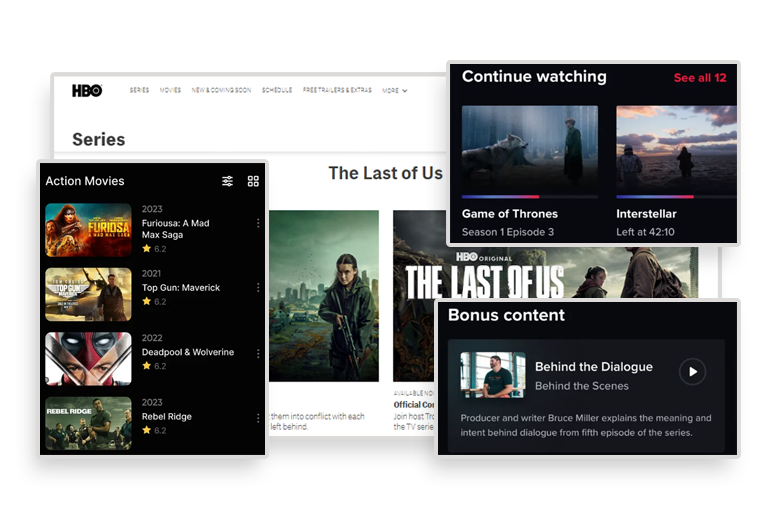The image size is (776, 518).
Task: Play Behind the Dialogue bonus video
Action: (692, 371)
